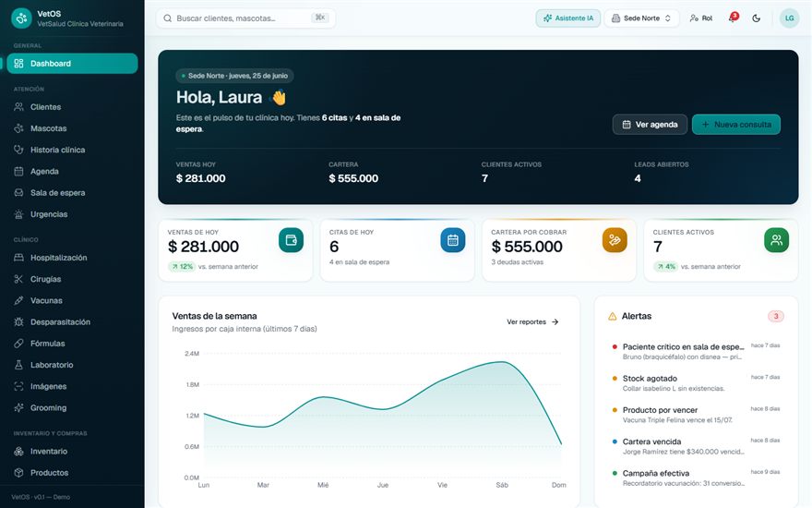
Task: Open the LG user avatar menu
Action: (789, 18)
